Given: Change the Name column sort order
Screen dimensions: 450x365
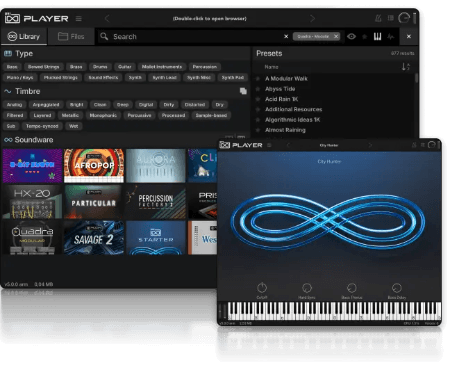Looking at the screenshot, I should 405,67.
